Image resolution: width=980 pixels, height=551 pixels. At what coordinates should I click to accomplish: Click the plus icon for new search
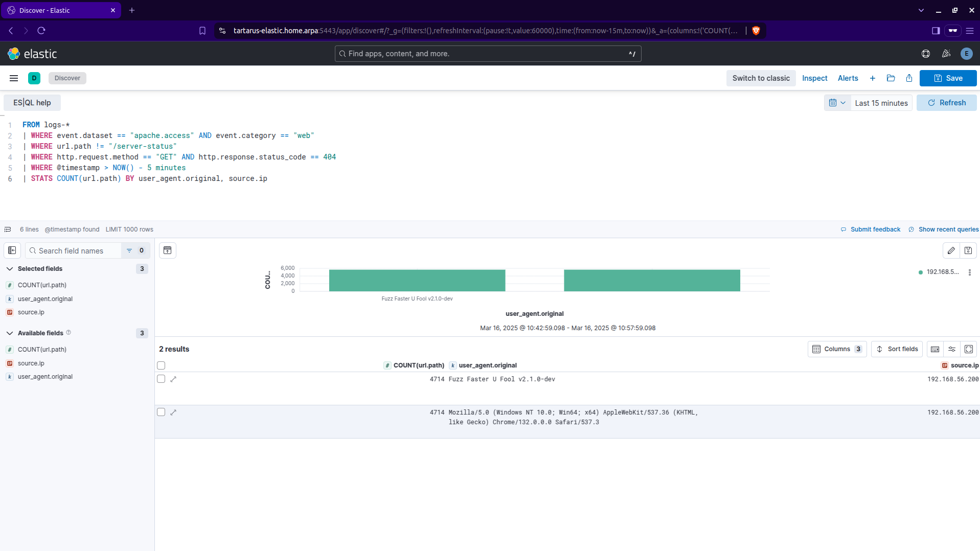click(873, 78)
